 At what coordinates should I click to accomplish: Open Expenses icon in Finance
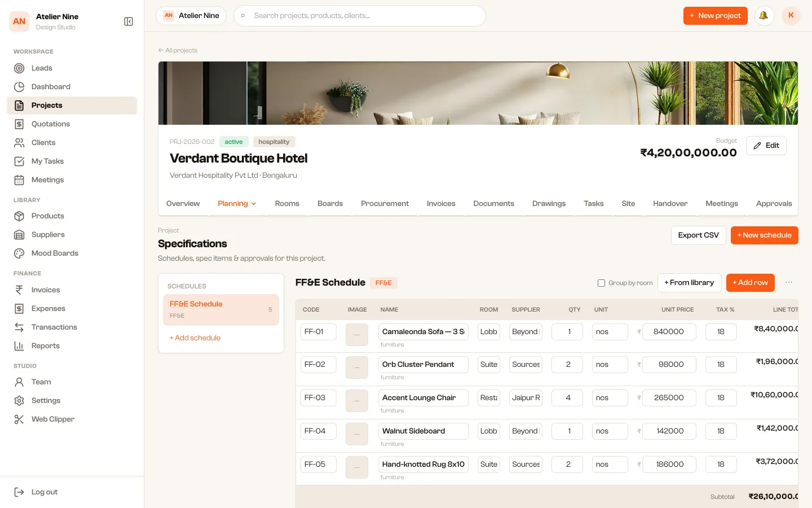19,309
